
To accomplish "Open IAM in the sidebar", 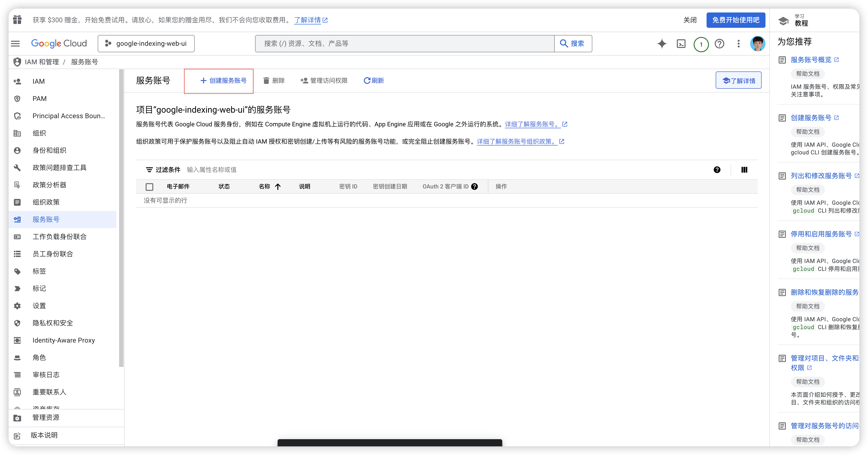I will point(63,81).
